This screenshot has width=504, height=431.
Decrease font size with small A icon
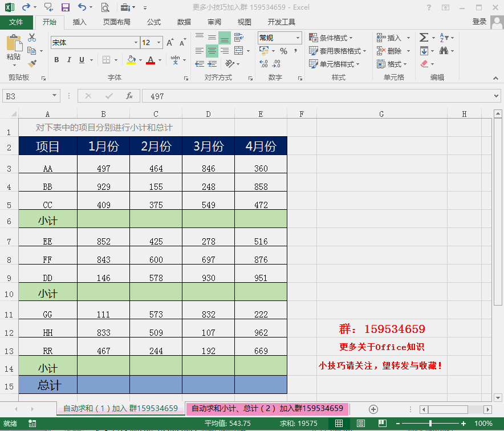tap(182, 42)
